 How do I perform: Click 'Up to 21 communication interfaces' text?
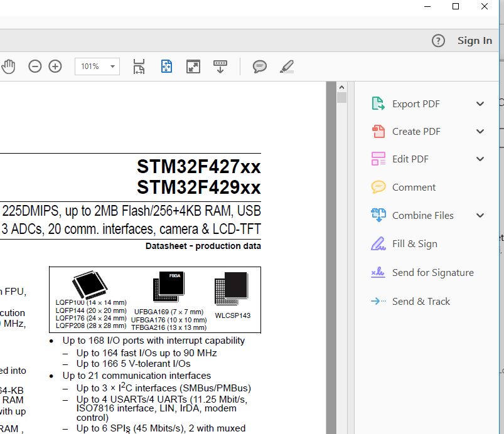[x=137, y=376]
